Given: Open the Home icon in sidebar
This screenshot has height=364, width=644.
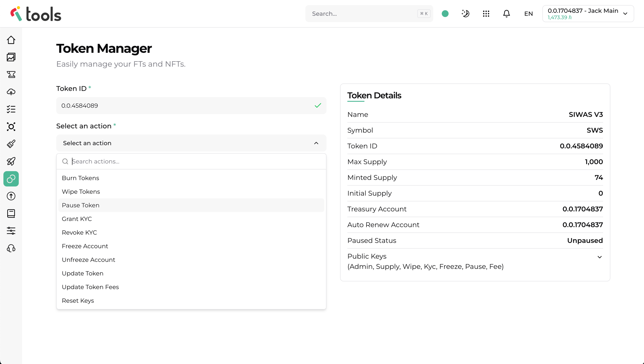Looking at the screenshot, I should (11, 40).
